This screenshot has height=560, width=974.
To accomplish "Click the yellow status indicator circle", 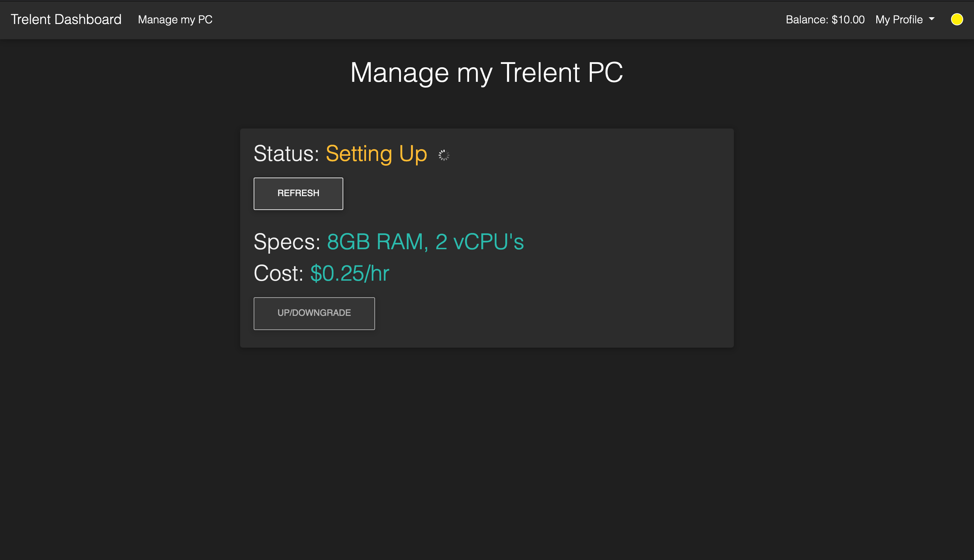I will 957,19.
